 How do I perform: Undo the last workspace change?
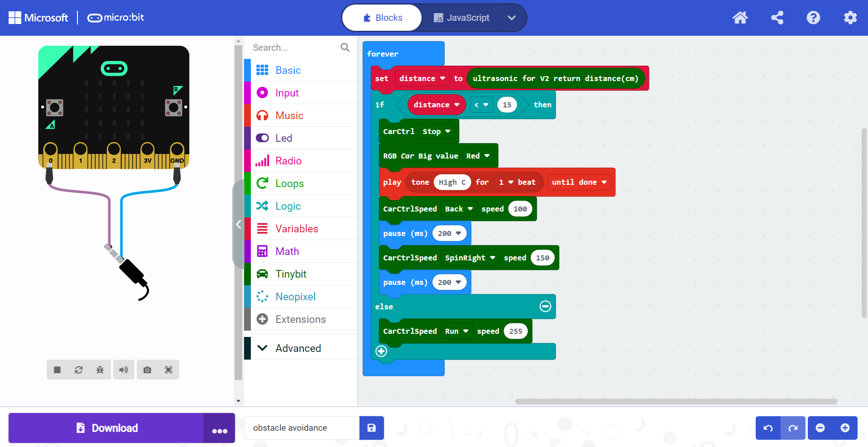(768, 428)
